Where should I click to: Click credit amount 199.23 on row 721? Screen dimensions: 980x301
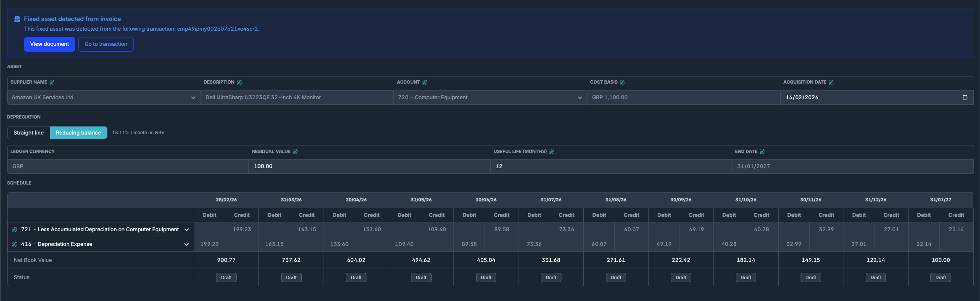tap(242, 230)
